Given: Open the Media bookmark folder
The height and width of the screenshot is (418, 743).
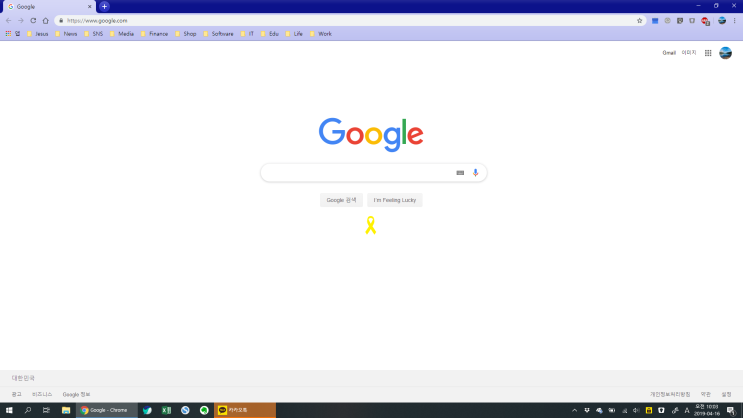Looking at the screenshot, I should pos(122,34).
